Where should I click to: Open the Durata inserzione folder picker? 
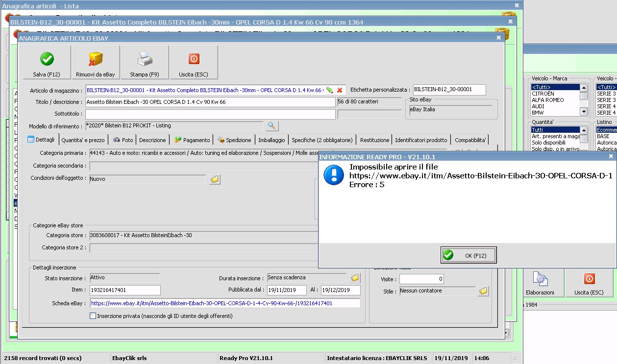354,278
